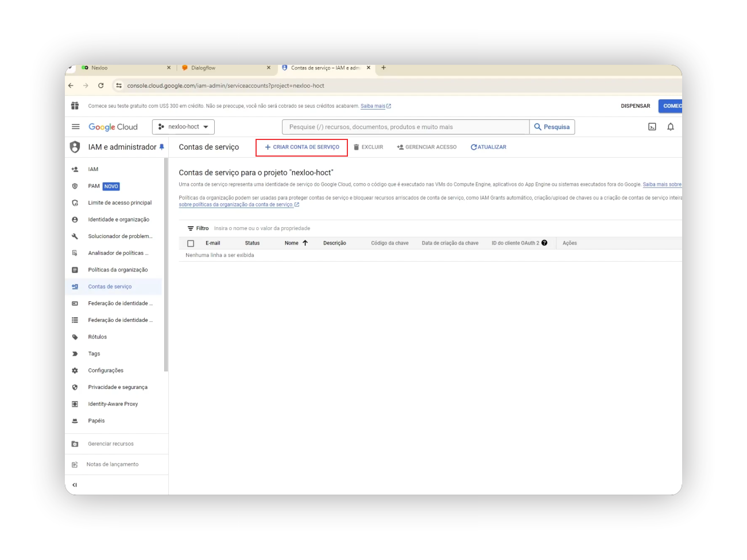Collapse the sidebar with bottom arrow icon
This screenshot has width=747, height=560.
tap(75, 485)
